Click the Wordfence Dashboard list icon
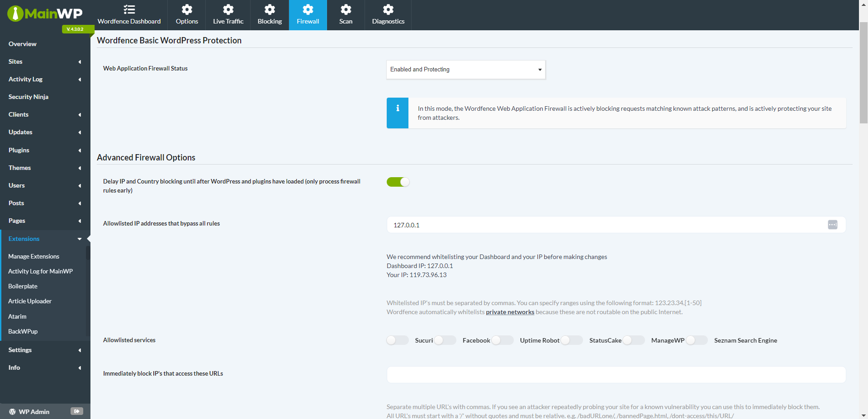The image size is (868, 419). pyautogui.click(x=129, y=9)
